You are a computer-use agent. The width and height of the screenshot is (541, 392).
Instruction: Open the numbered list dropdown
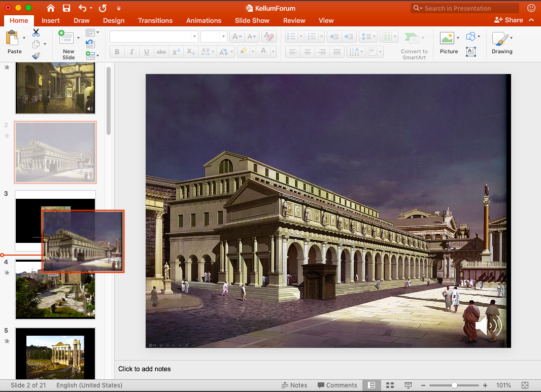(321, 36)
